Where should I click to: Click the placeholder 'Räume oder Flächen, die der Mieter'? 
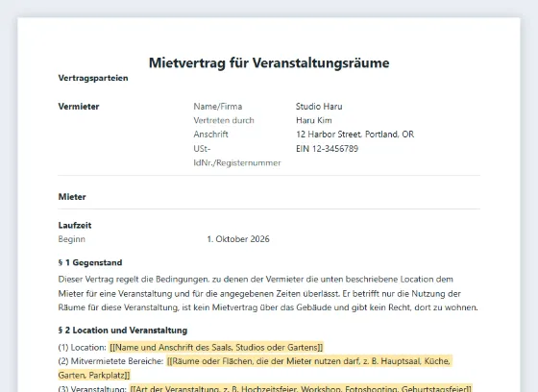[256, 368]
